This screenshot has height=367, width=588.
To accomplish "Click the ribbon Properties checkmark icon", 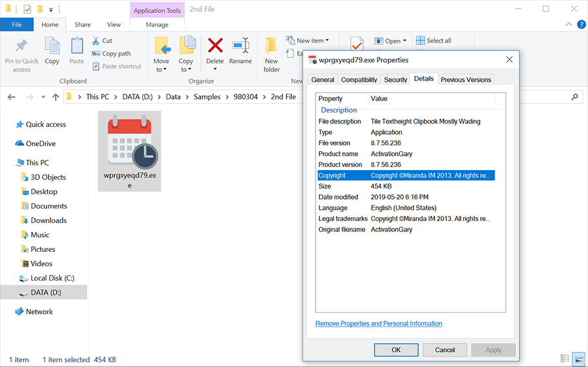I will coord(357,44).
